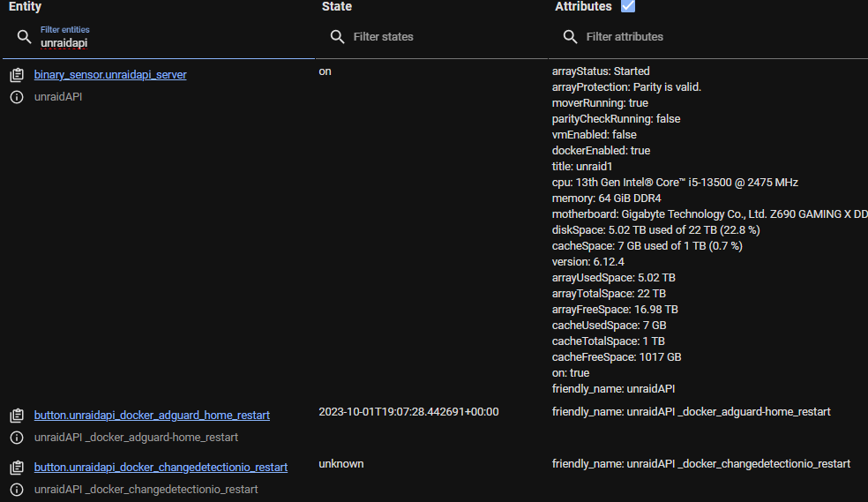The image size is (868, 502).
Task: Click the 'dockerEnabled: true' attribute
Action: tap(602, 151)
